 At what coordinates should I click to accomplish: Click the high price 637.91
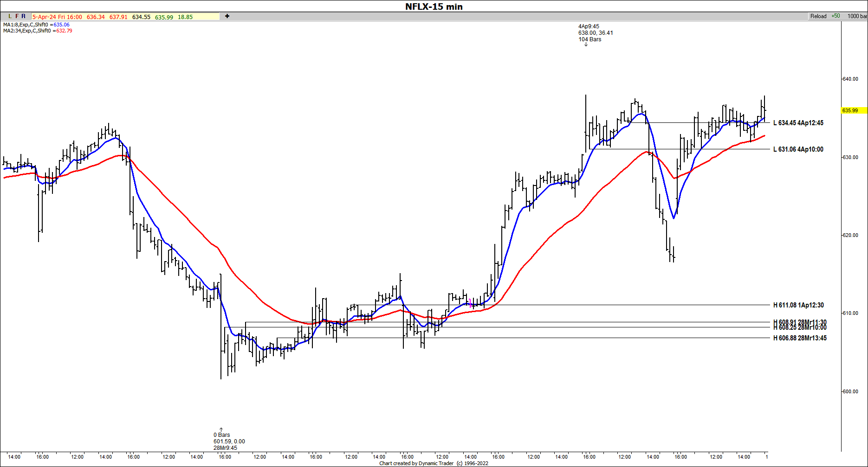point(118,17)
